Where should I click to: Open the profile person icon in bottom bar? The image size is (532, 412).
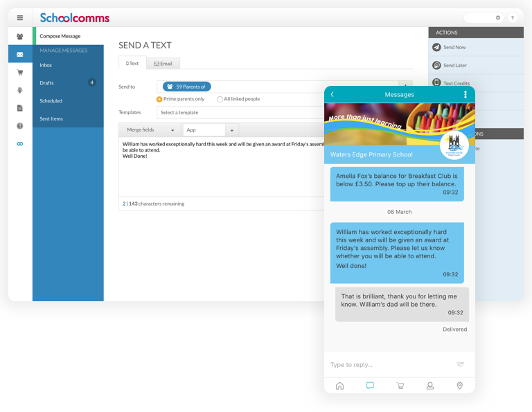430,386
